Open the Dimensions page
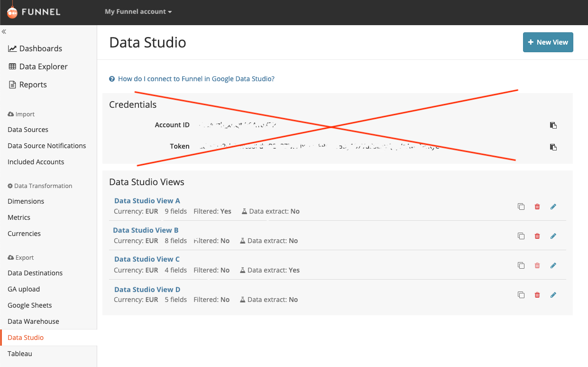 pos(26,201)
